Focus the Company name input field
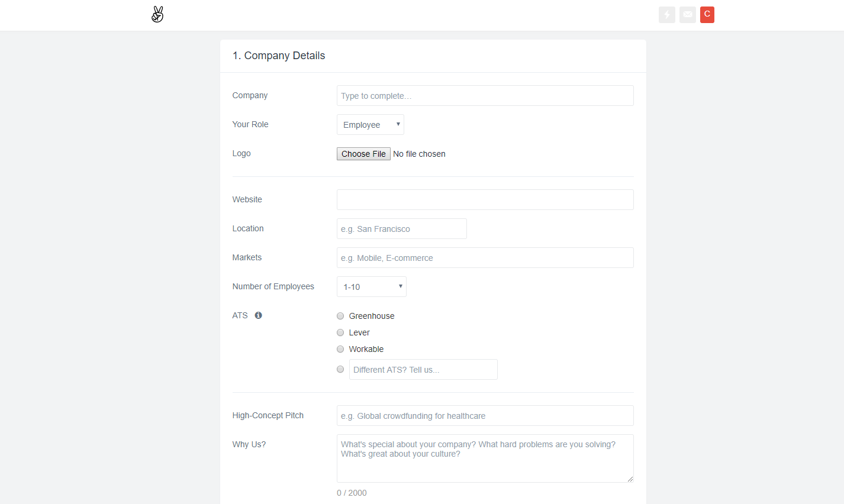 tap(485, 96)
